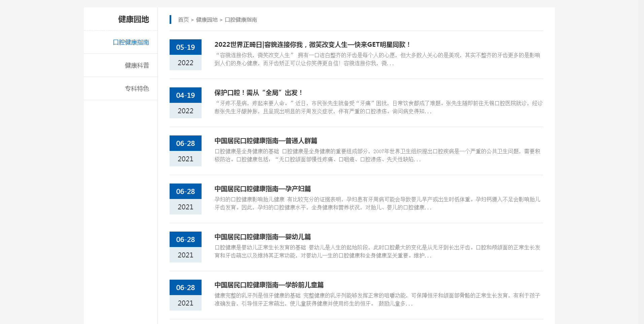The height and width of the screenshot is (324, 644).
Task: Open article 2022世界正畸日 title
Action: tap(312, 45)
